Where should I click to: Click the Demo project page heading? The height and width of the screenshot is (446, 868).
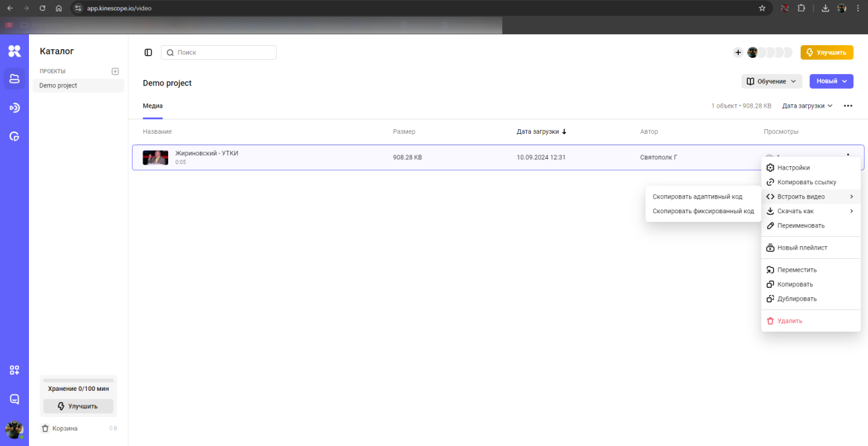[x=168, y=83]
